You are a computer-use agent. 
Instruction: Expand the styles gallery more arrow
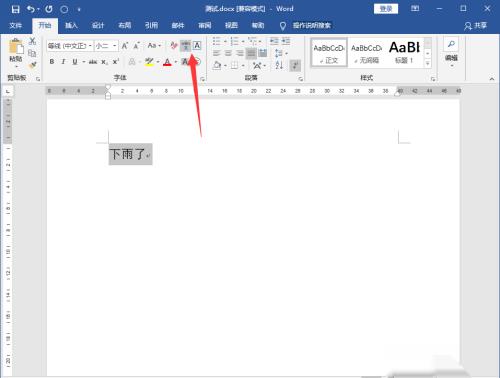[428, 63]
